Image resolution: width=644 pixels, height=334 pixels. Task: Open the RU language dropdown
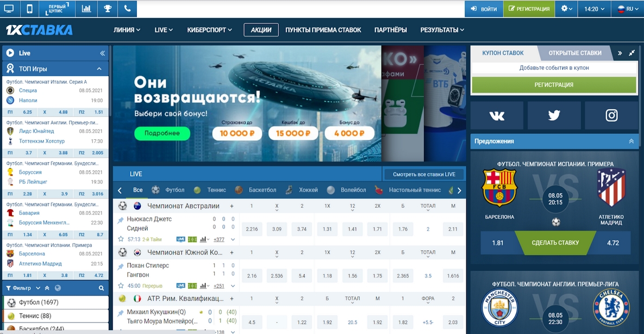coord(627,9)
